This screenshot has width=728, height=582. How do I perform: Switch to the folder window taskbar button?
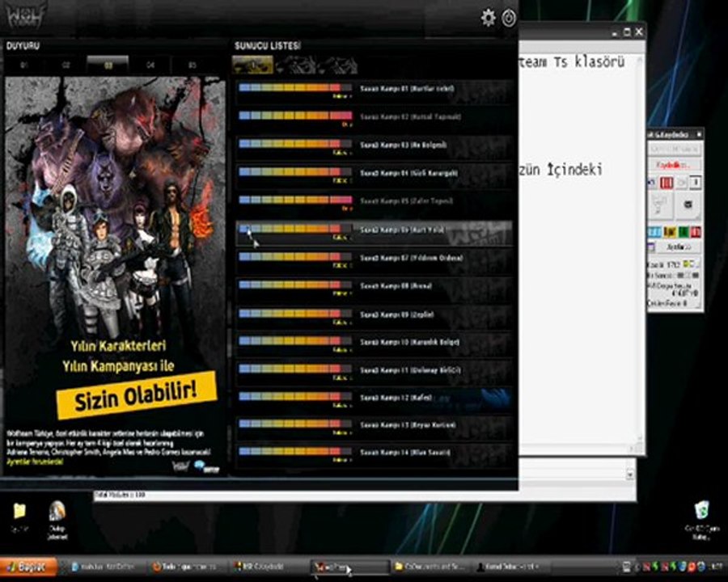pos(430,567)
